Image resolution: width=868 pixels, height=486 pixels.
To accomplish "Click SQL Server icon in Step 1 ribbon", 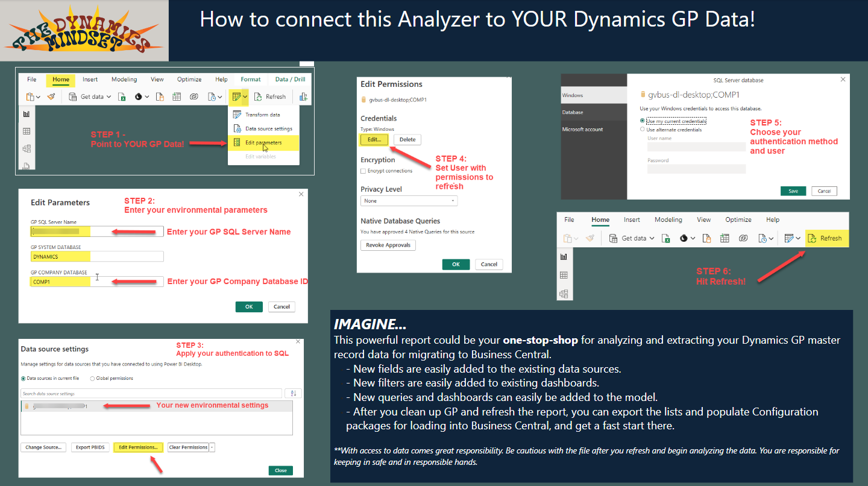I will pyautogui.click(x=160, y=96).
